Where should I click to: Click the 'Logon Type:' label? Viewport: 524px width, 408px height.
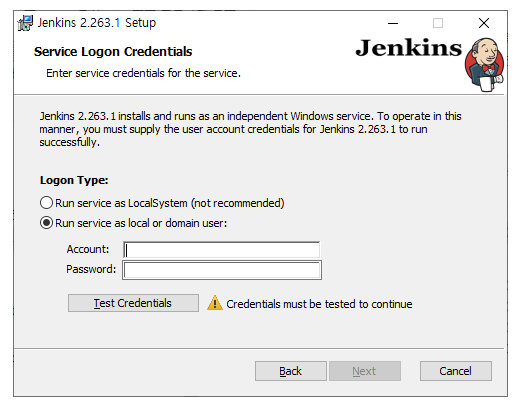(x=74, y=180)
